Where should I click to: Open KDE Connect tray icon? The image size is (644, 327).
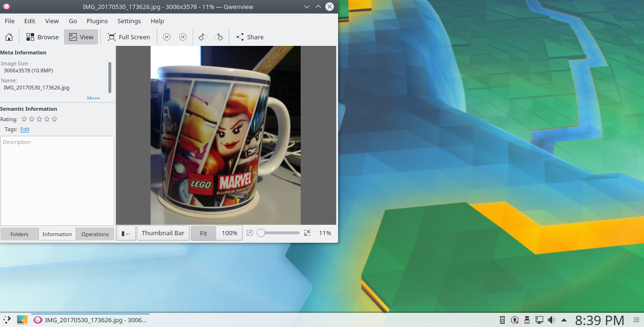click(x=502, y=320)
